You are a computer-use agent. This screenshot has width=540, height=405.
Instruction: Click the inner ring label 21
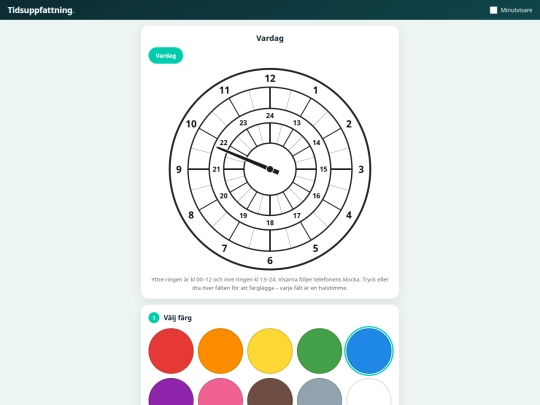coord(216,169)
